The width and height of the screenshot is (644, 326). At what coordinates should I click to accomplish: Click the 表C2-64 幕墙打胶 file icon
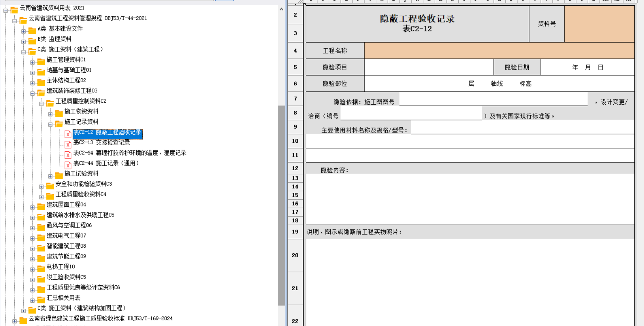click(x=68, y=154)
